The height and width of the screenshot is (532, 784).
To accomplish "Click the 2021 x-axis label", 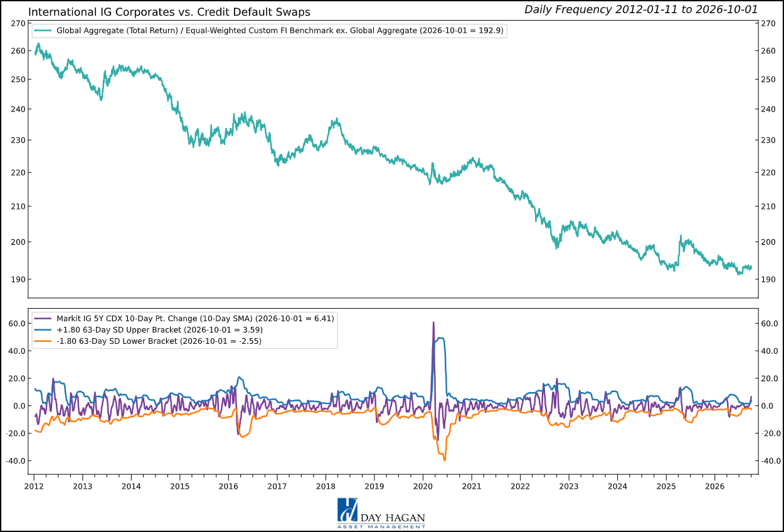I will (x=471, y=486).
